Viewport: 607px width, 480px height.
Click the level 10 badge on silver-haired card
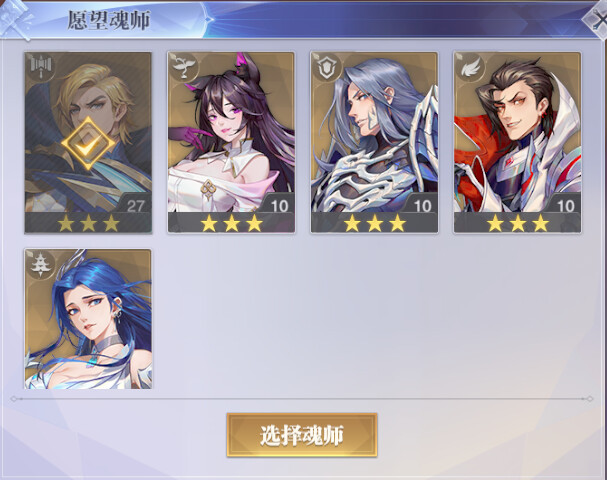[422, 206]
